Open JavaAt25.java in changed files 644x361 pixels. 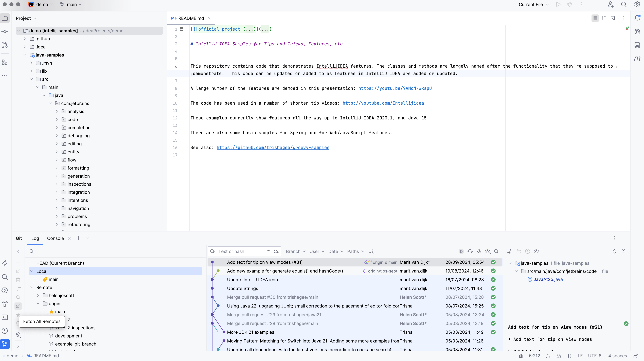[548, 279]
